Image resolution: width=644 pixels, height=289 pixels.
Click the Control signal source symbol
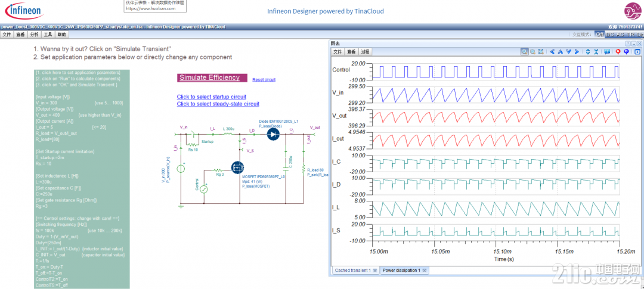204,189
